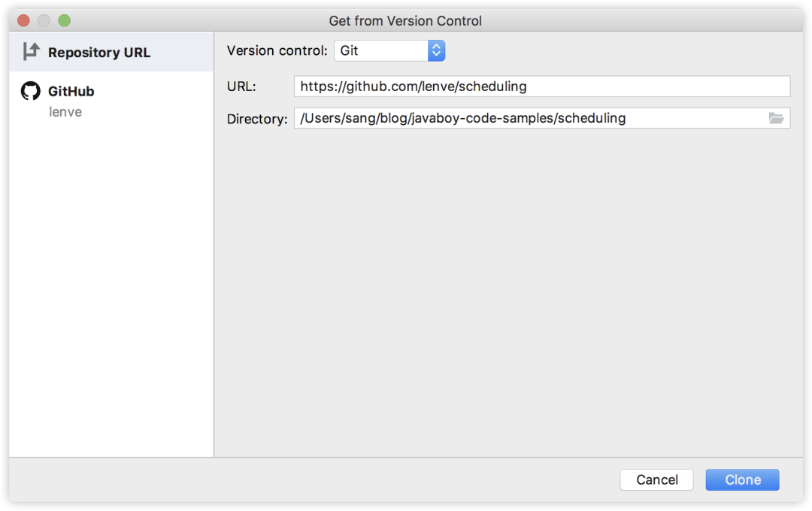The height and width of the screenshot is (511, 812).
Task: Click the grey minimize window button
Action: coord(44,20)
